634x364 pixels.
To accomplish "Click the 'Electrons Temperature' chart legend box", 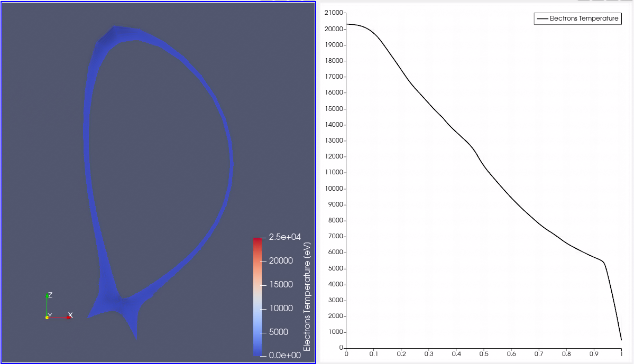I will pos(577,18).
